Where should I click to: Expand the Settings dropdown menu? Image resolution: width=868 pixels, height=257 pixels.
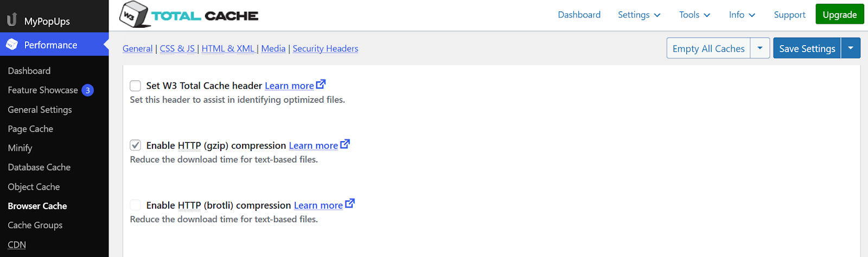click(x=639, y=15)
